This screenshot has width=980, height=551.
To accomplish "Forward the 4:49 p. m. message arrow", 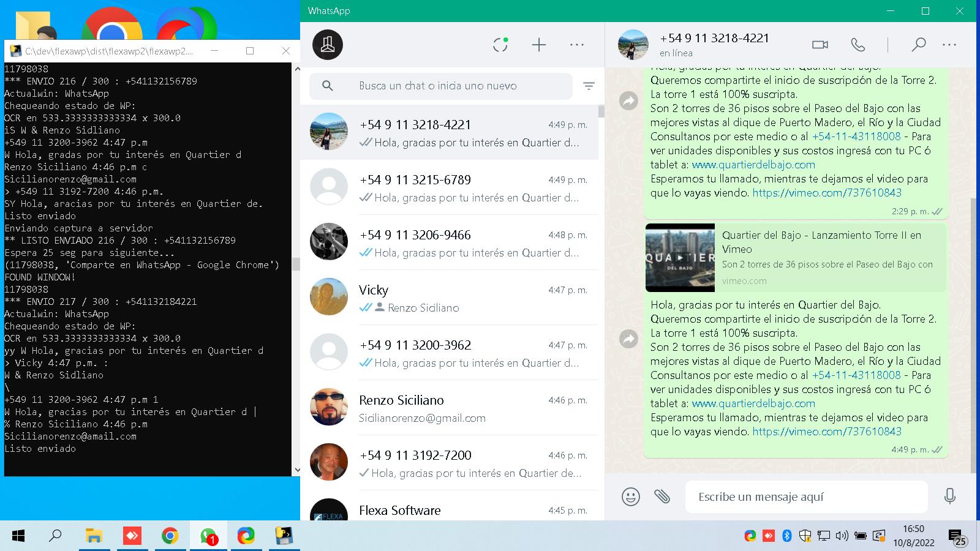I will tap(629, 339).
